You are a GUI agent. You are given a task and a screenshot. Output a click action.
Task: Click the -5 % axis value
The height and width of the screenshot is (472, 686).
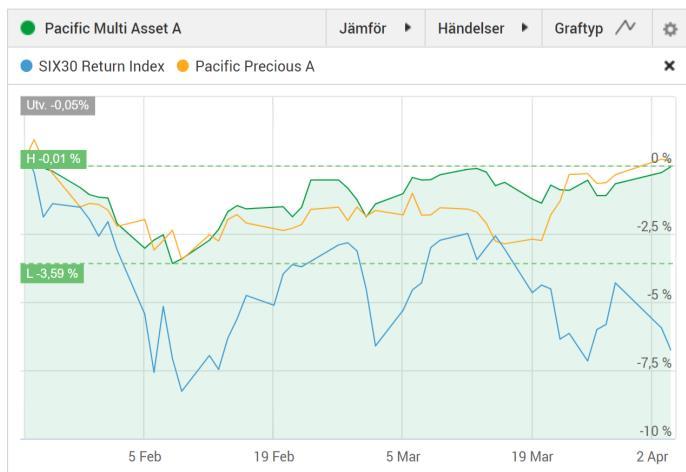(x=659, y=295)
